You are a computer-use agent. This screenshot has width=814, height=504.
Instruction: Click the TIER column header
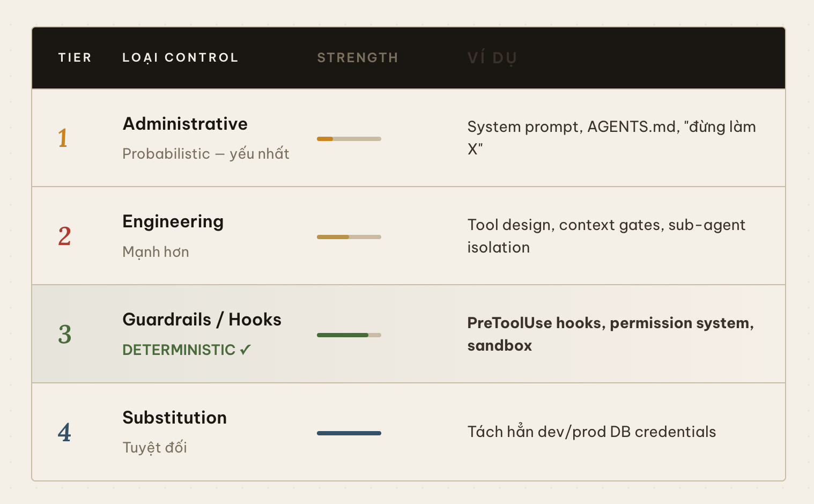[x=75, y=57]
